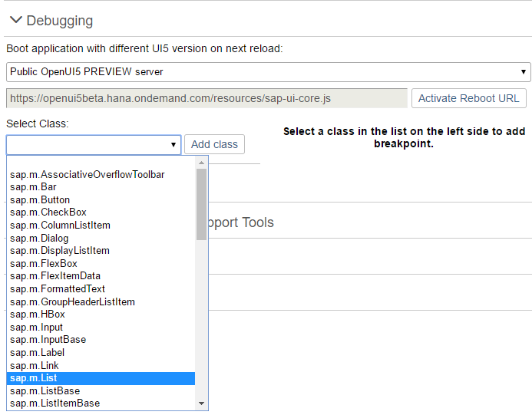Click the Add class button
Image resolution: width=532 pixels, height=415 pixels.
pyautogui.click(x=214, y=144)
